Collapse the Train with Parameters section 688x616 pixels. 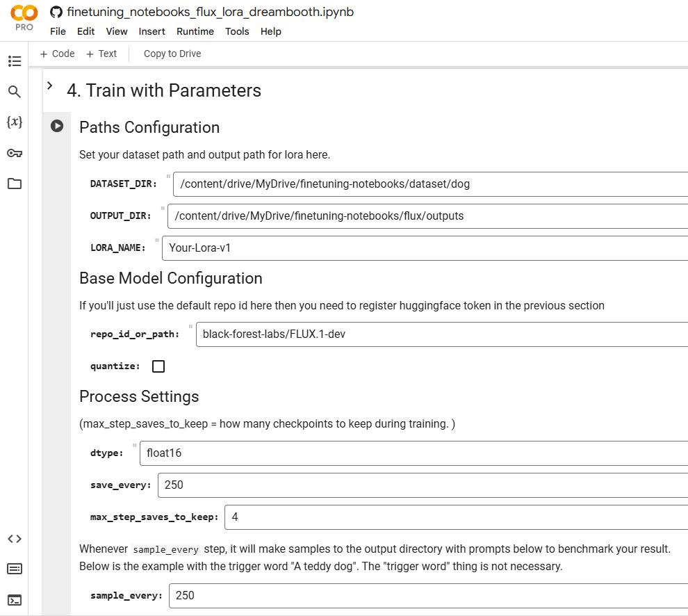(x=49, y=86)
